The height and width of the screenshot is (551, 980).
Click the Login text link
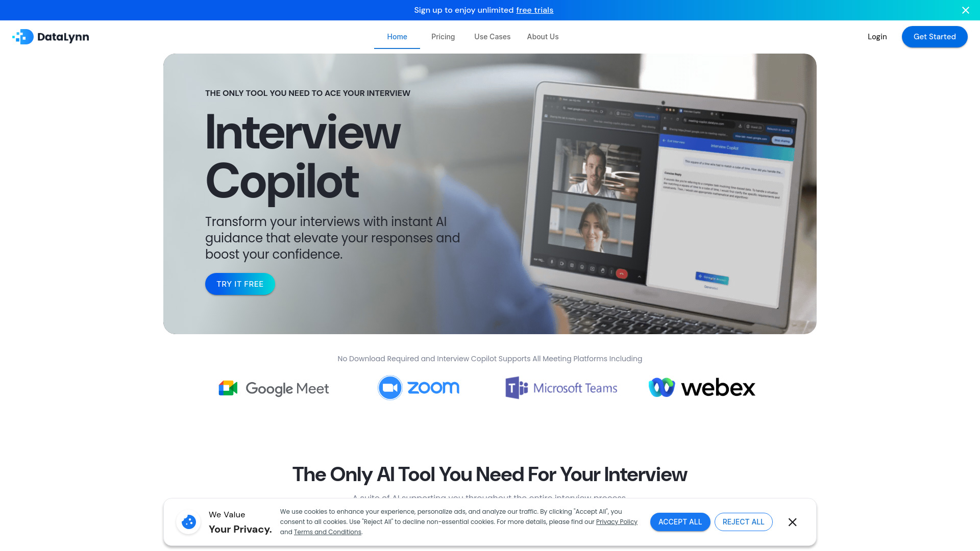(877, 36)
